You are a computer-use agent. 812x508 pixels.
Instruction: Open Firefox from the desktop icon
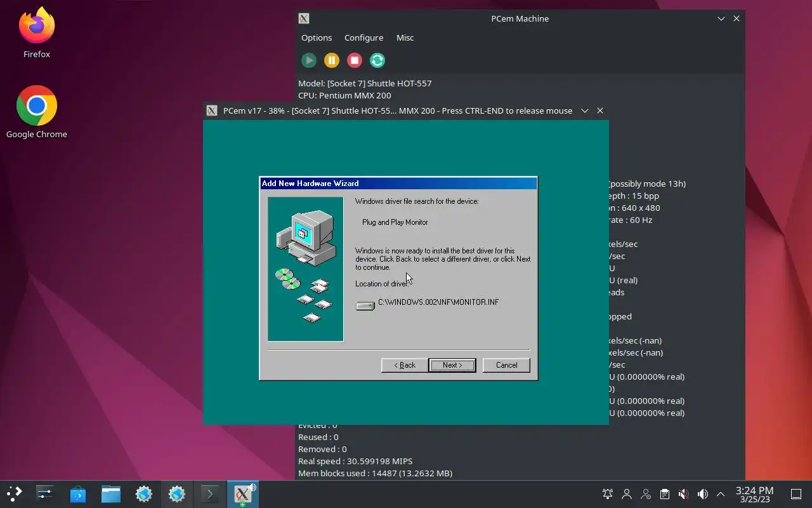coord(37,33)
